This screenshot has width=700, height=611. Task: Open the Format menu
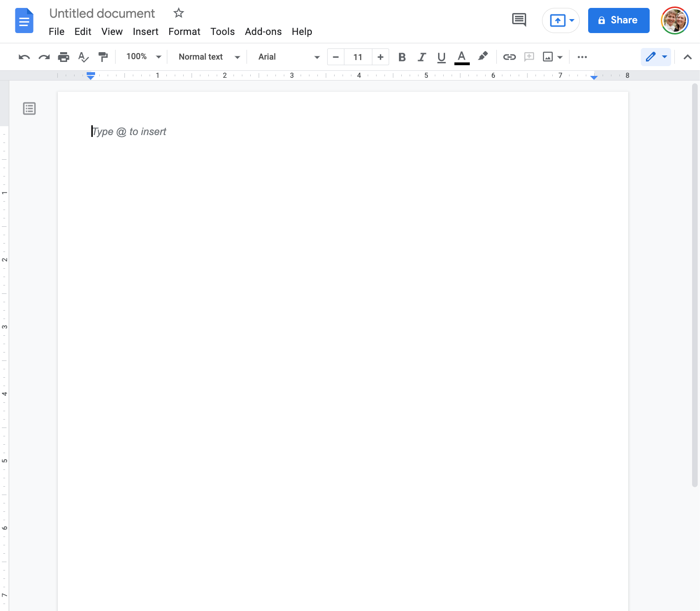pyautogui.click(x=184, y=32)
